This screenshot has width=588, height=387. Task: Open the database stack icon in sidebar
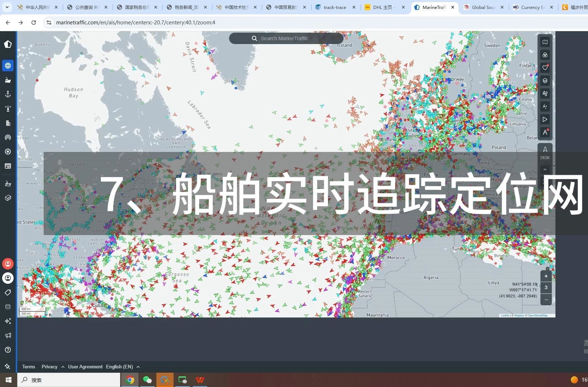8,307
